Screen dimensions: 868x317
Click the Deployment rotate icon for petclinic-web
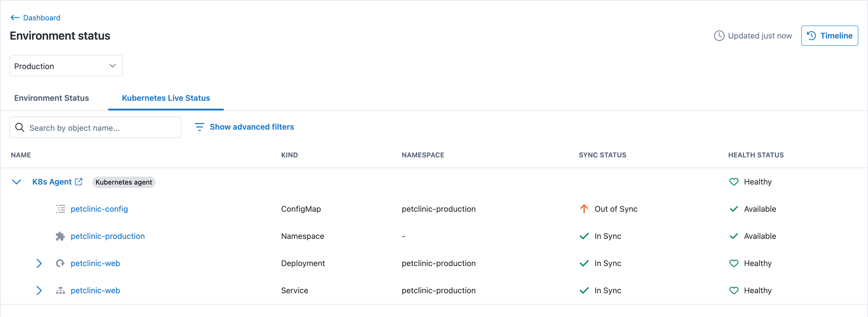[60, 264]
